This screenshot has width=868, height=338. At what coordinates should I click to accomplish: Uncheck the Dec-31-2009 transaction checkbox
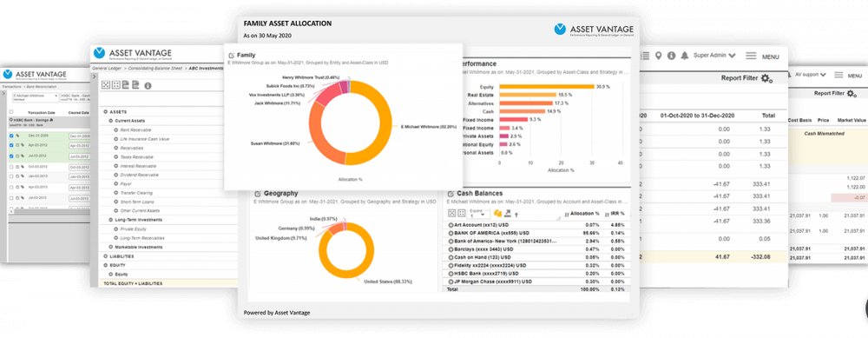[x=12, y=136]
